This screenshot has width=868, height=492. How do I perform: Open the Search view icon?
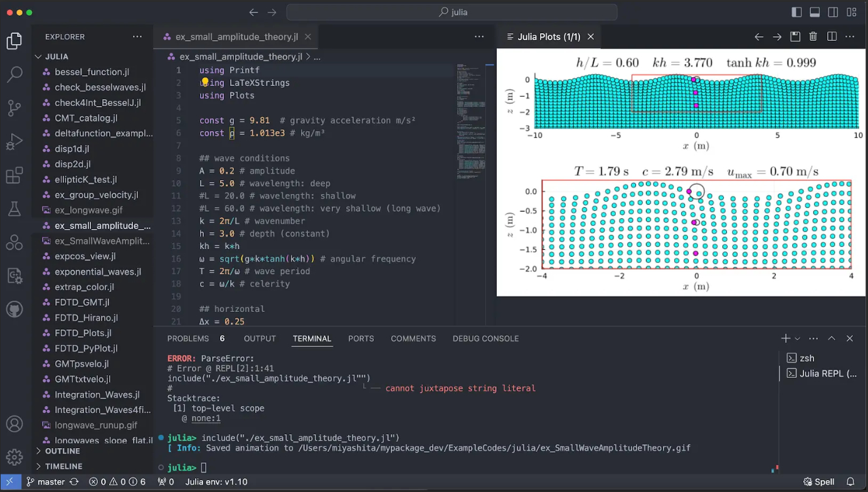(14, 75)
